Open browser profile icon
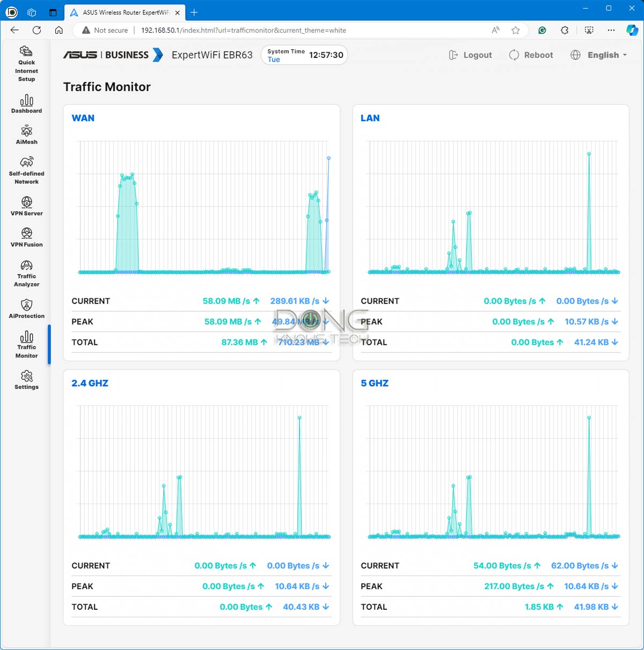 click(11, 12)
